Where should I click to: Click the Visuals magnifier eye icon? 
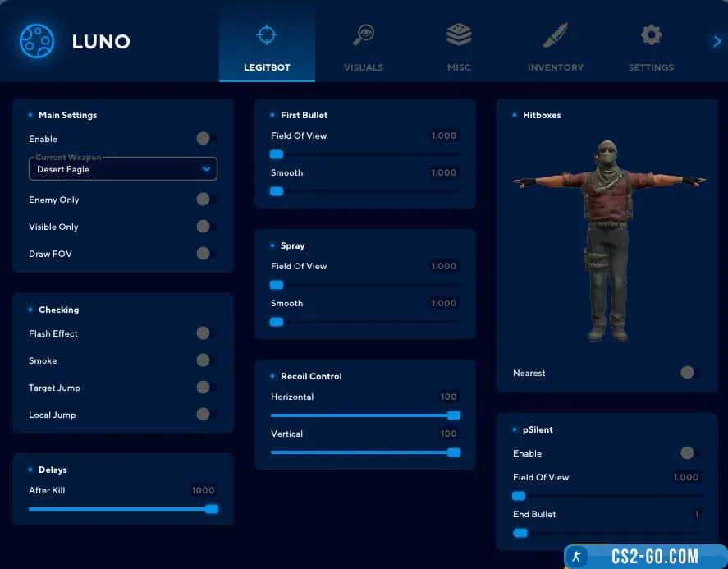[x=363, y=34]
